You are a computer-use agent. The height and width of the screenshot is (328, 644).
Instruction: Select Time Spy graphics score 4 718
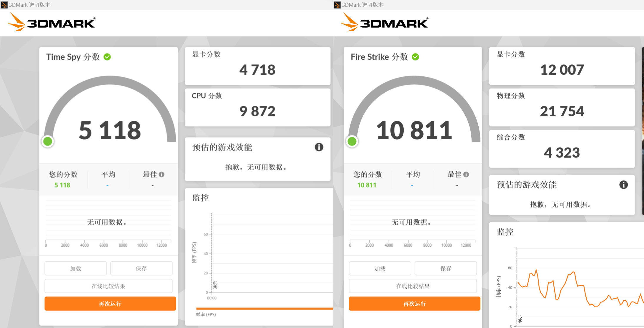click(x=257, y=70)
